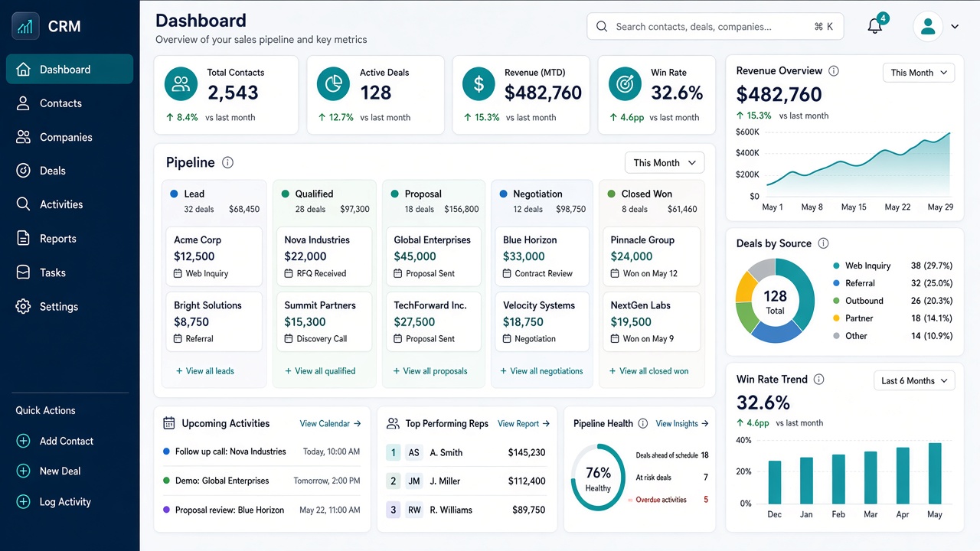
Task: Click Web Inquiry teal legend swatch
Action: point(836,266)
